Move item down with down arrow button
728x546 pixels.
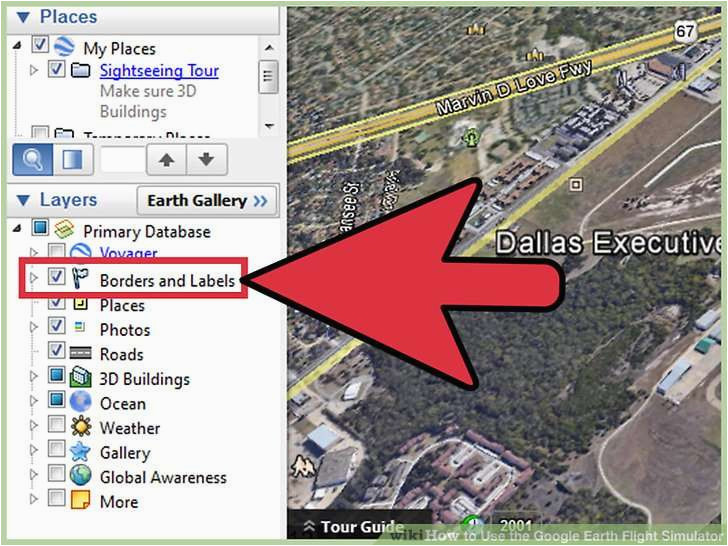[x=207, y=159]
